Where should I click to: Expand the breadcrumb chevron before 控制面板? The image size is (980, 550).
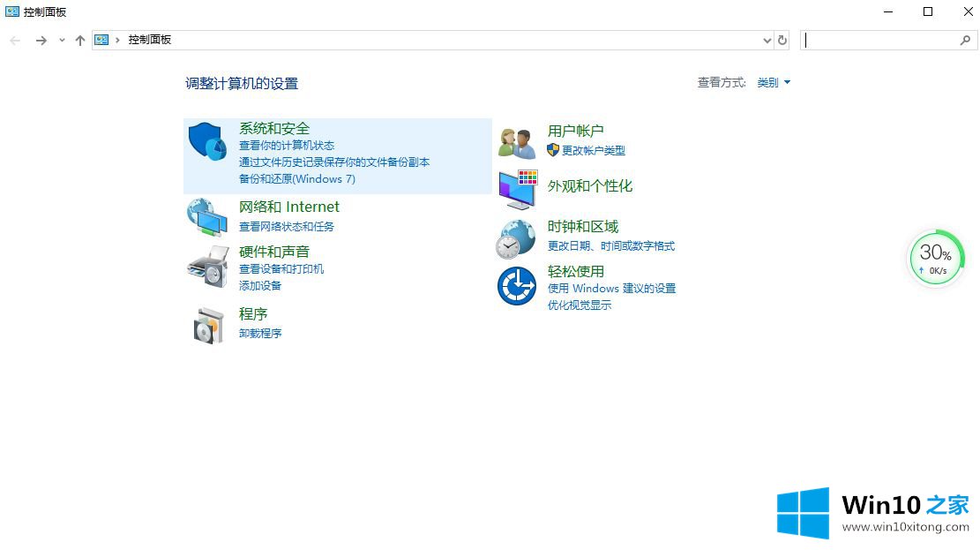pos(116,40)
